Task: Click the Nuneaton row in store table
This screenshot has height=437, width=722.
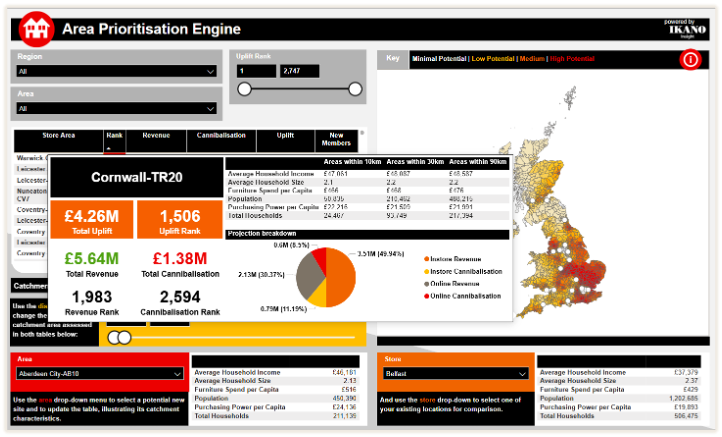Action: point(31,195)
